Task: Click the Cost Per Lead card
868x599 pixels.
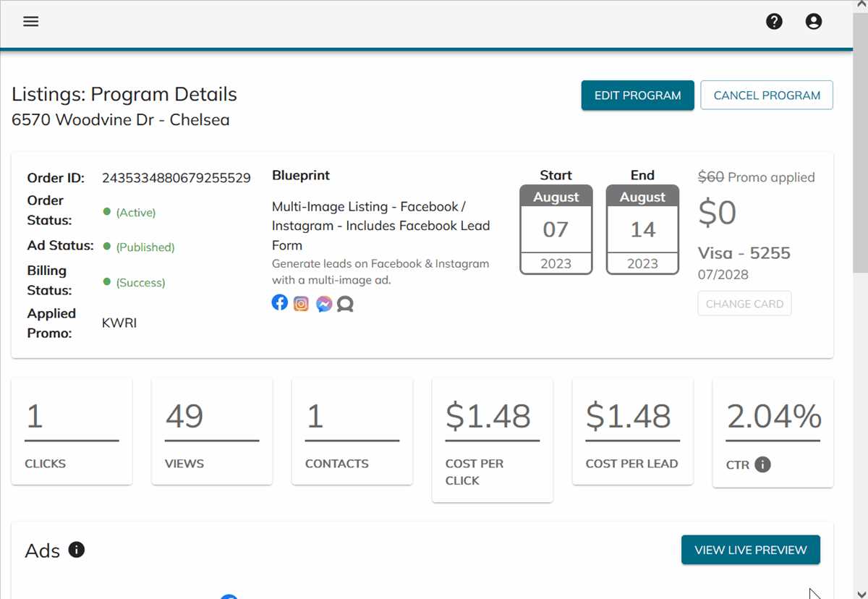Action: pos(632,431)
